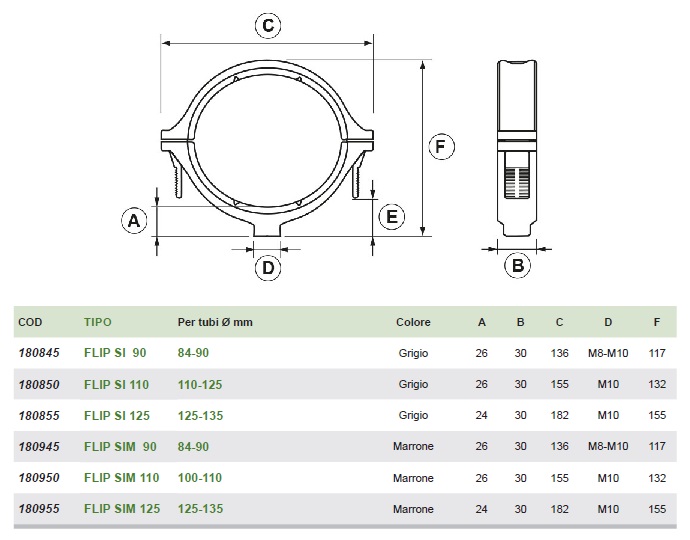Select the Colore column header

click(x=413, y=323)
